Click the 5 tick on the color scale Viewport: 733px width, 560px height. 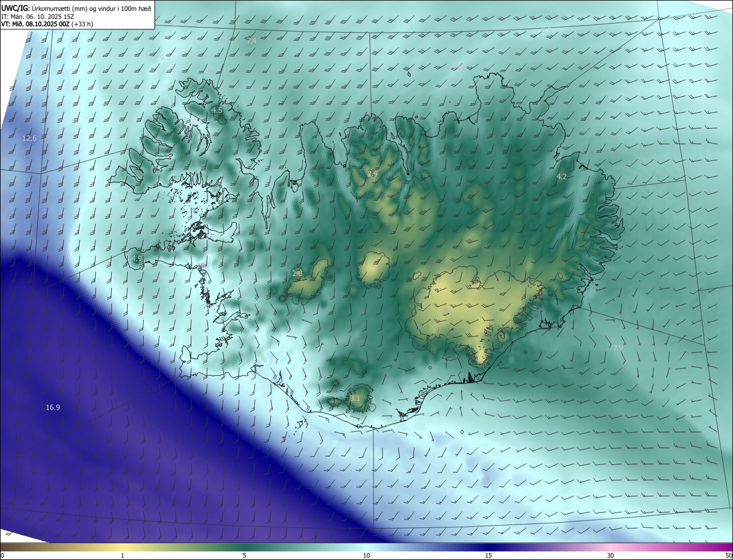coord(245,555)
